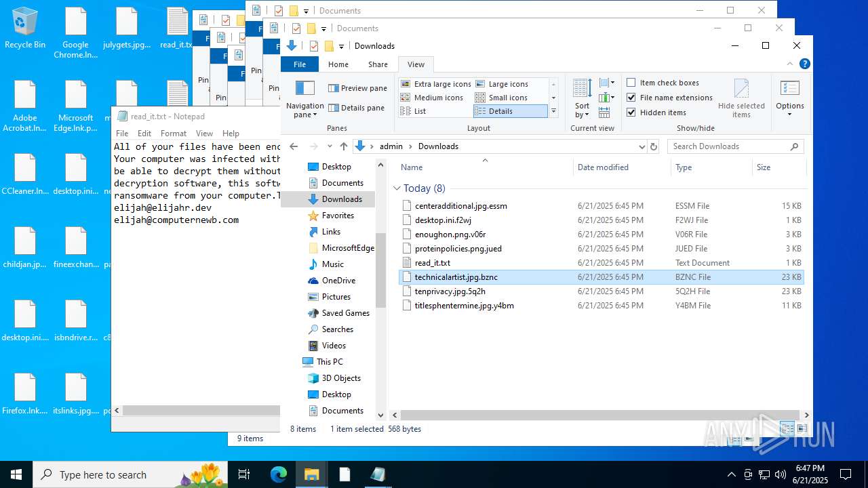The image size is (868, 488).
Task: Choose Small icons layout
Action: click(501, 98)
